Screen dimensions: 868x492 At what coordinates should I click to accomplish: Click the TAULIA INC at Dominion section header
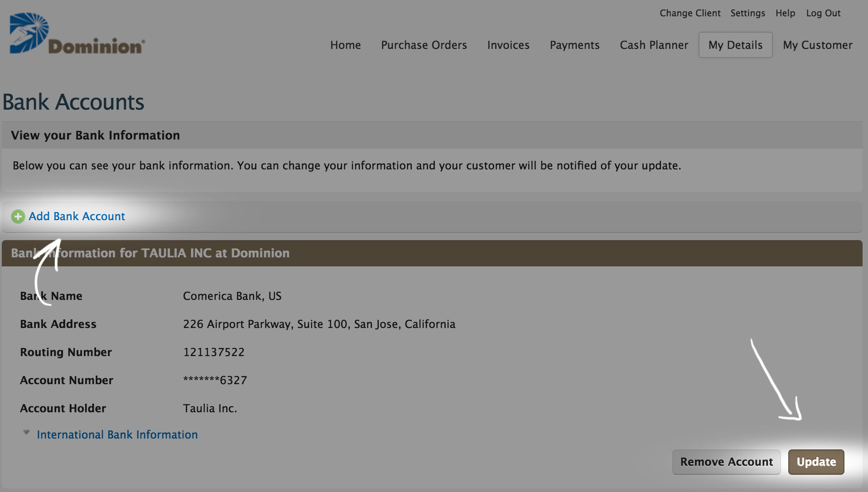pos(432,253)
